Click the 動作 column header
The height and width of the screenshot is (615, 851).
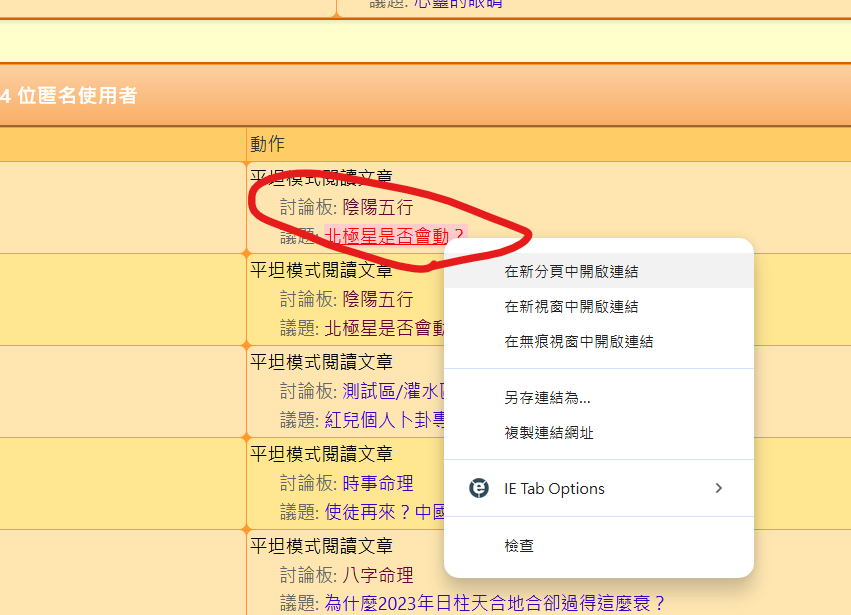tap(267, 145)
